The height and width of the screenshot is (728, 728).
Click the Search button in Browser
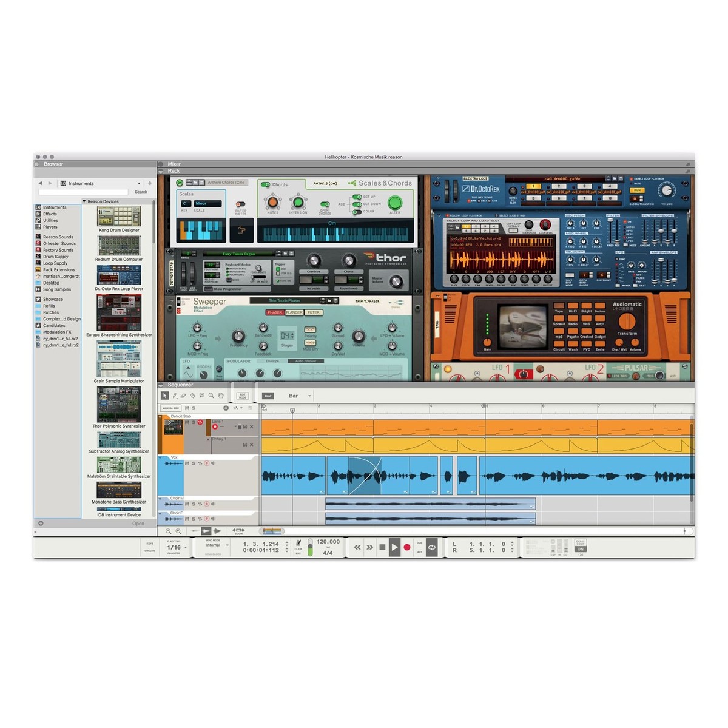pyautogui.click(x=141, y=192)
